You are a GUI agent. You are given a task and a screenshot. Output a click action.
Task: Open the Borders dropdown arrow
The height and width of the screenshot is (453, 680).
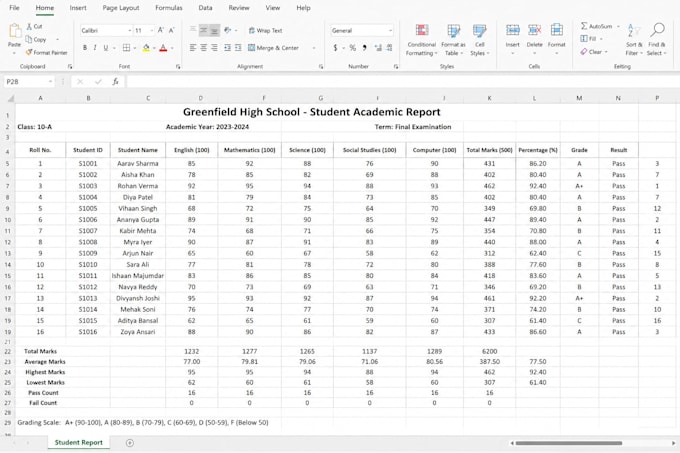(135, 48)
